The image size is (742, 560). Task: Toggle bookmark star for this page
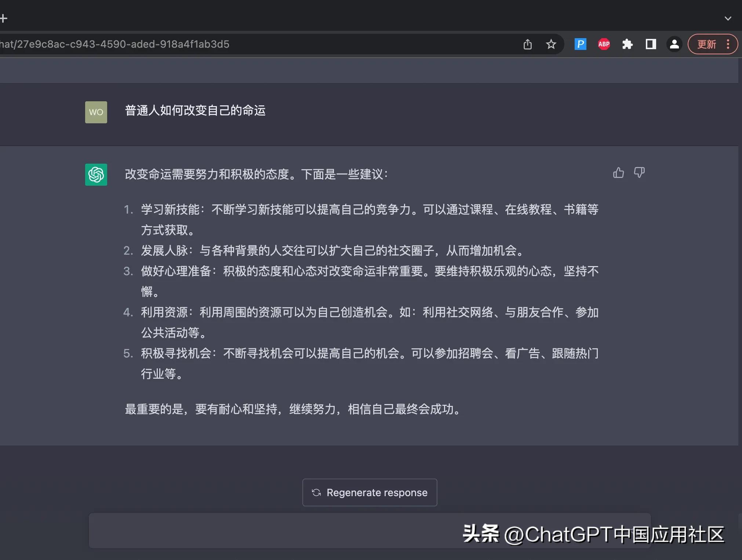[552, 44]
